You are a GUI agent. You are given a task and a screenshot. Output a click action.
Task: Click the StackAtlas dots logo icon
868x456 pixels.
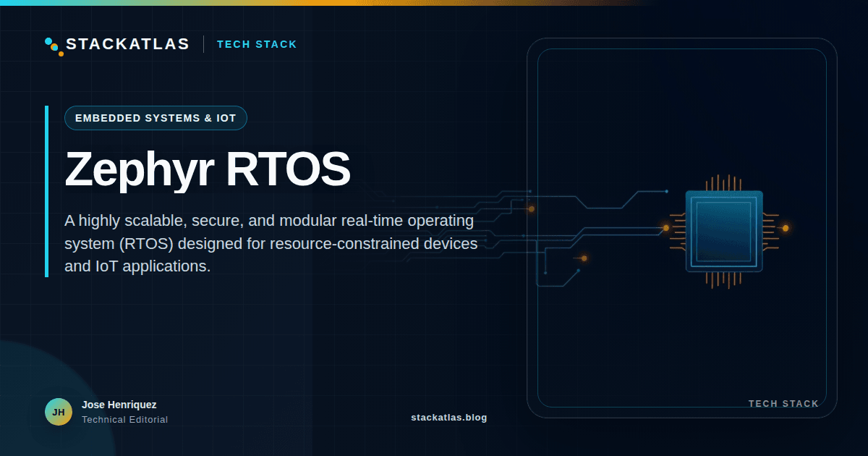point(54,46)
